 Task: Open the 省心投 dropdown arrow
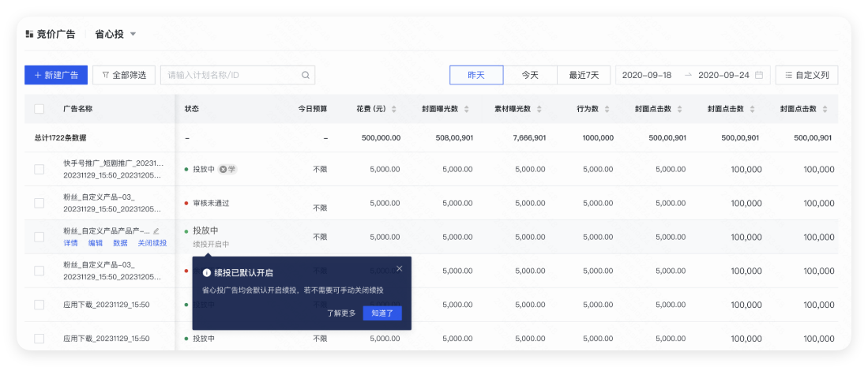(x=133, y=34)
